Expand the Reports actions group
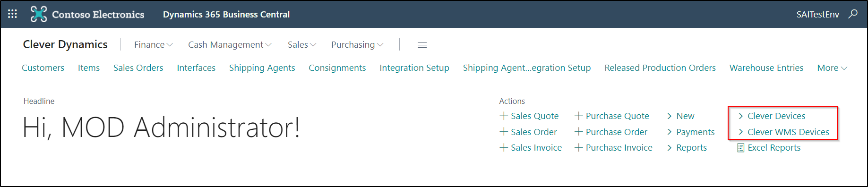868x187 pixels. click(687, 148)
